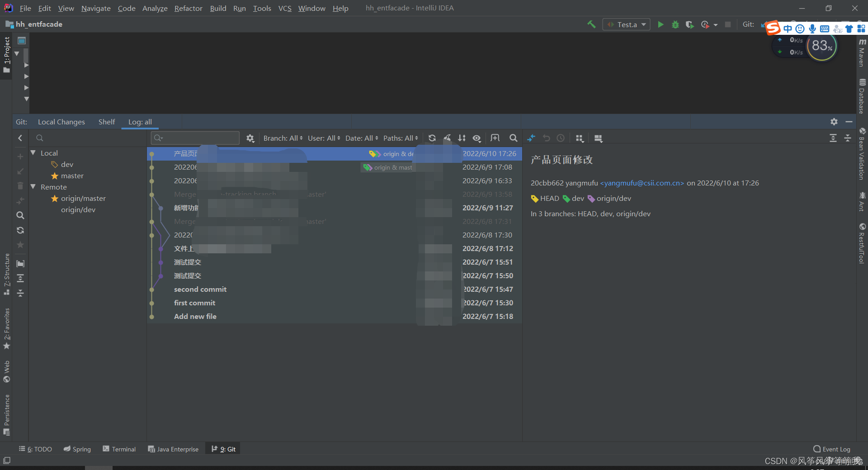868x470 pixels.
Task: Click the Build project hammer icon
Action: pyautogui.click(x=591, y=24)
